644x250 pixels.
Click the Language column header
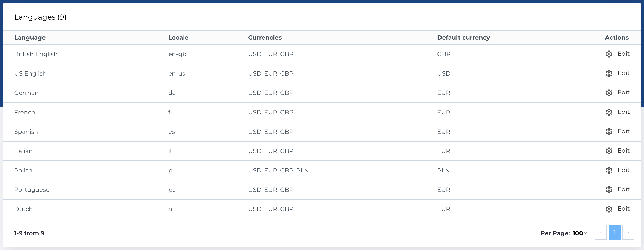[x=30, y=38]
